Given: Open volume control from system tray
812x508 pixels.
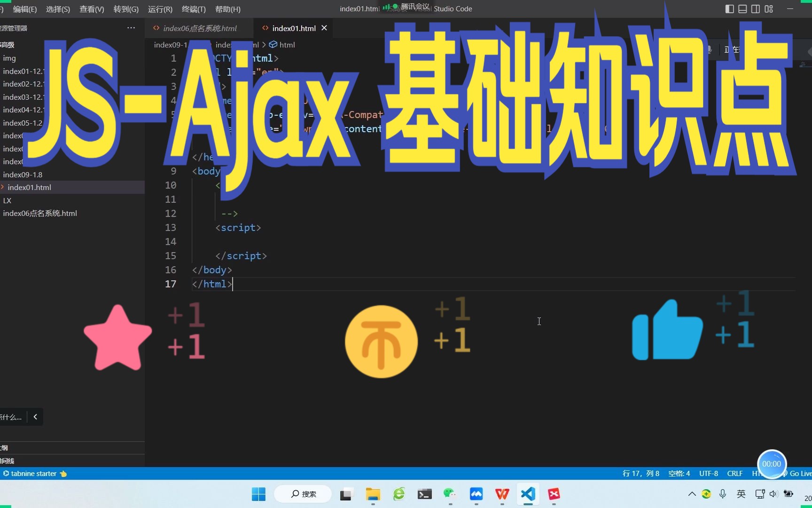Looking at the screenshot, I should click(774, 494).
